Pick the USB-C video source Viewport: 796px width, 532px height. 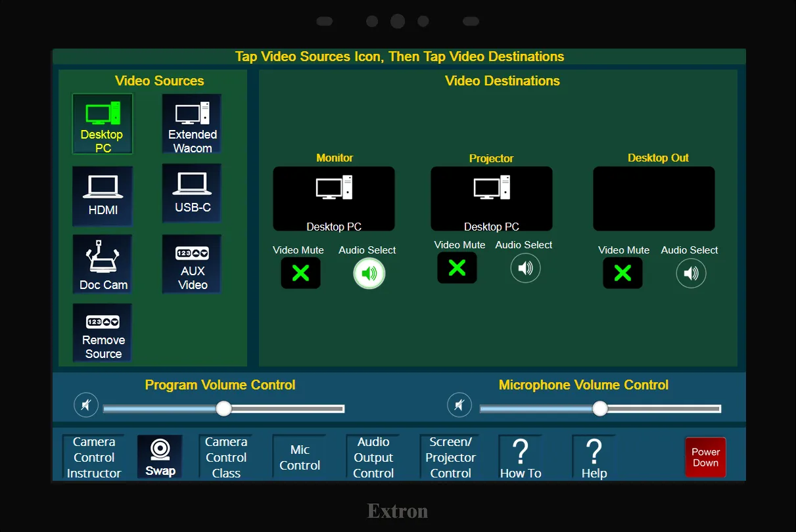192,194
